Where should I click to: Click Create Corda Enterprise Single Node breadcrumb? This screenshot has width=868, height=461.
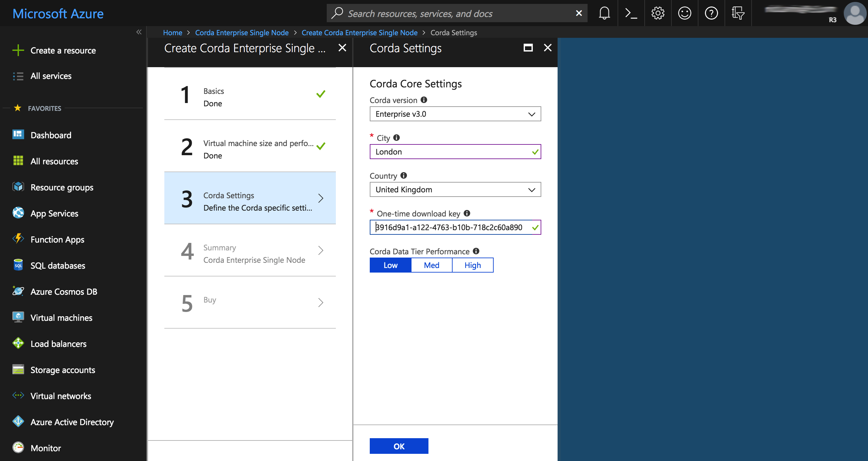click(359, 33)
